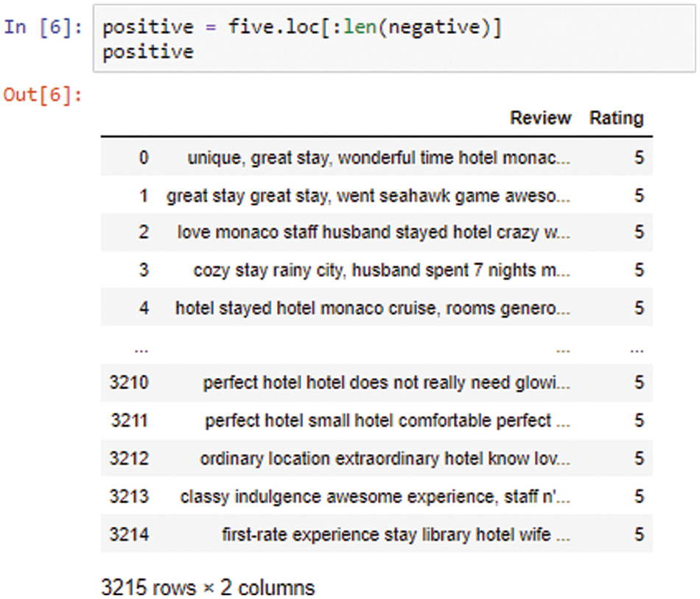700x599 pixels.
Task: Click the 'cozy stay rainy city' review cell
Action: click(382, 270)
